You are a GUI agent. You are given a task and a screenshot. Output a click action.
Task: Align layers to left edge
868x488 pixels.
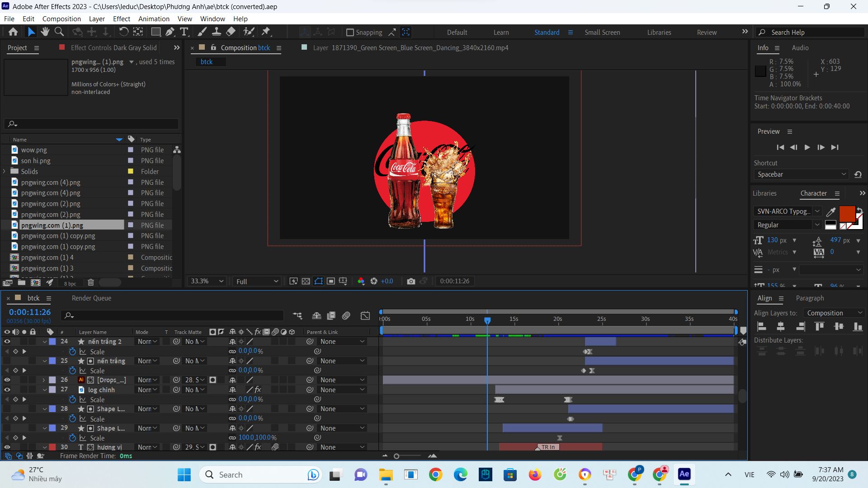pyautogui.click(x=762, y=327)
